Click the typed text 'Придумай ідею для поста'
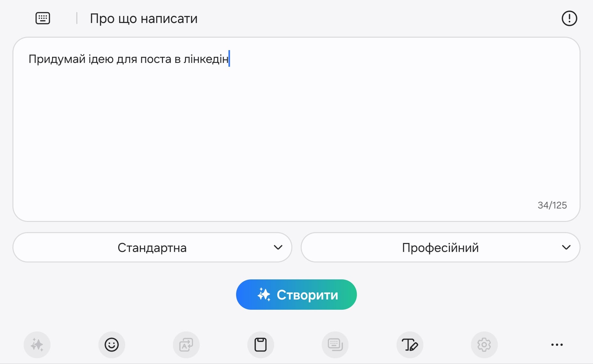This screenshot has width=593, height=364. click(x=100, y=59)
